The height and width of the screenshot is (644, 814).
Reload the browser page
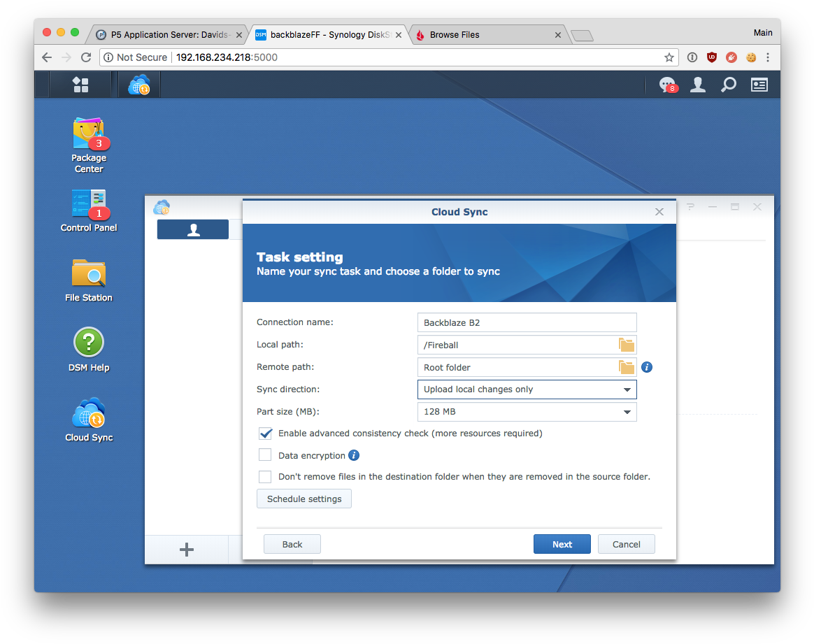click(x=86, y=57)
